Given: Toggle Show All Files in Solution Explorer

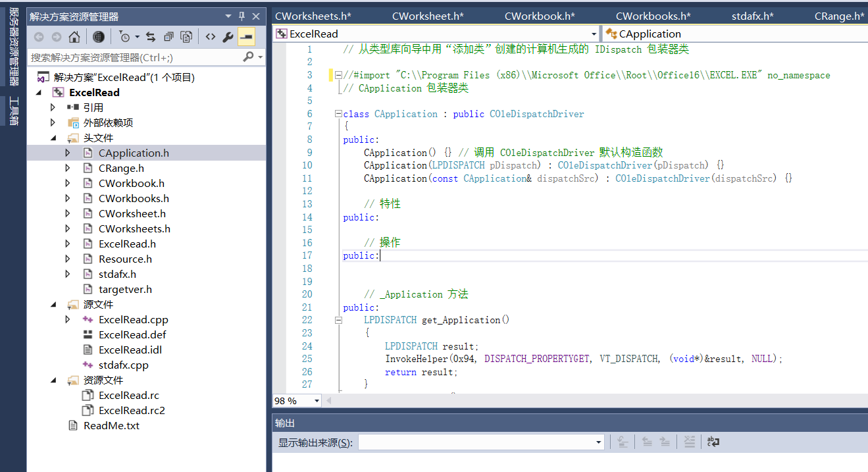Looking at the screenshot, I should (x=187, y=37).
